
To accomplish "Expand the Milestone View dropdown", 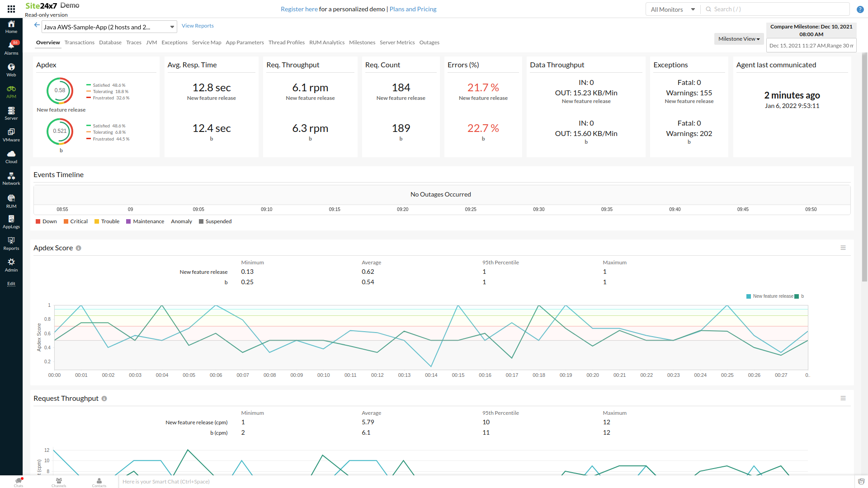I will click(x=739, y=39).
